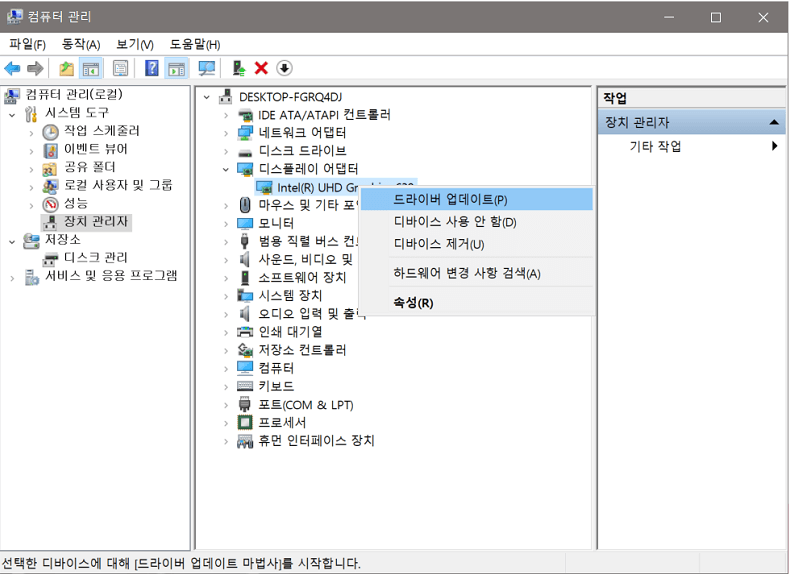Image resolution: width=789 pixels, height=574 pixels.
Task: Open the Help question mark icon
Action: click(151, 68)
